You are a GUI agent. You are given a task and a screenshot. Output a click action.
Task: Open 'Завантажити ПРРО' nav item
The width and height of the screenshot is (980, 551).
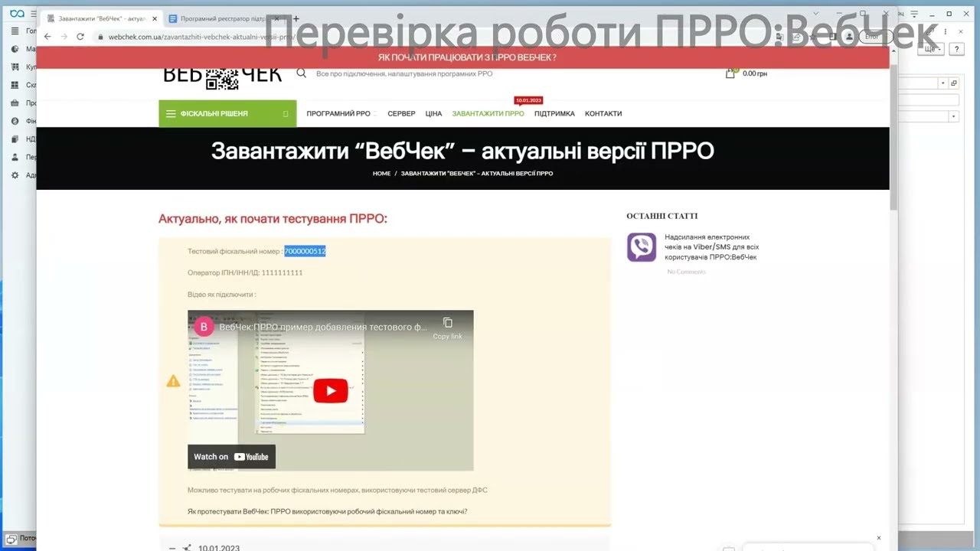pyautogui.click(x=488, y=113)
